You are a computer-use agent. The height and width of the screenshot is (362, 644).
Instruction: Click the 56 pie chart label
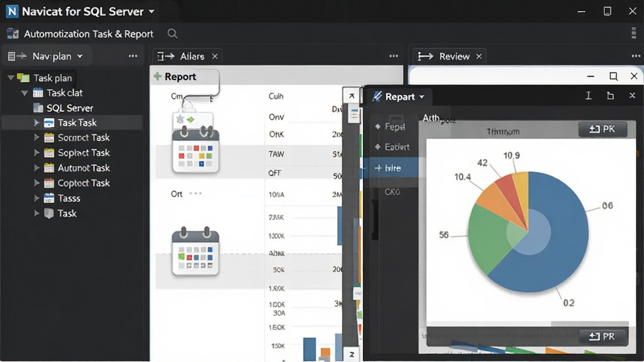(x=443, y=235)
